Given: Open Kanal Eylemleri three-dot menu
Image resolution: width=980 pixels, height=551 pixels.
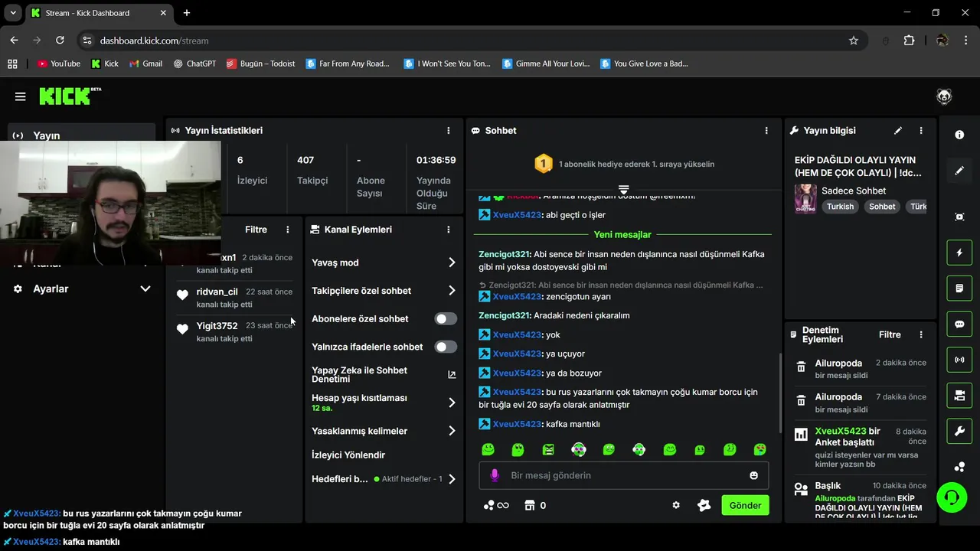Looking at the screenshot, I should 449,230.
